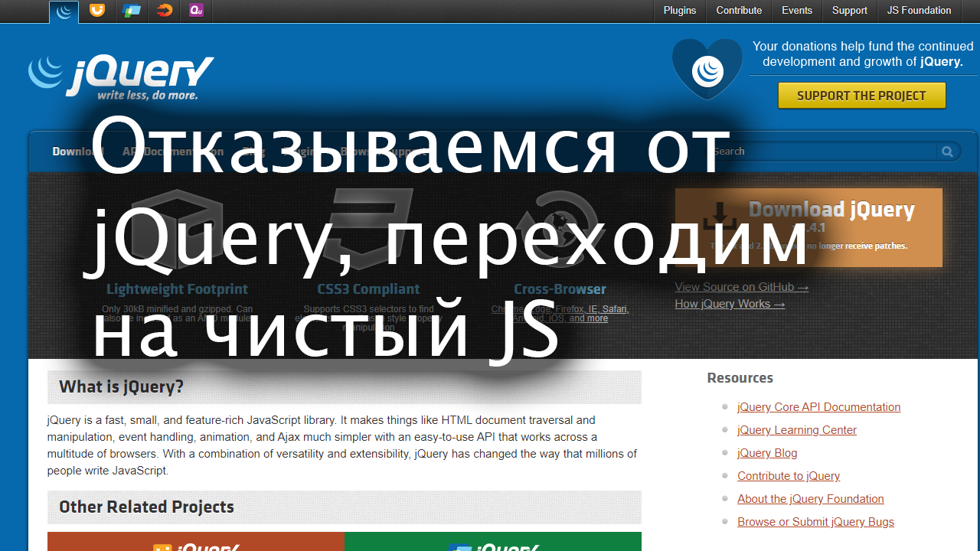The width and height of the screenshot is (980, 551).
Task: Open the Plugins menu item
Action: tap(680, 11)
